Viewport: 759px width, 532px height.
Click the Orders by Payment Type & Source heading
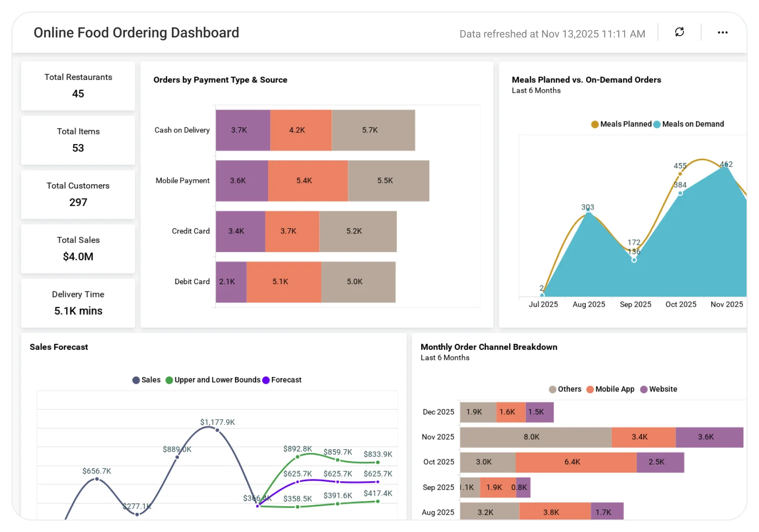(x=221, y=80)
